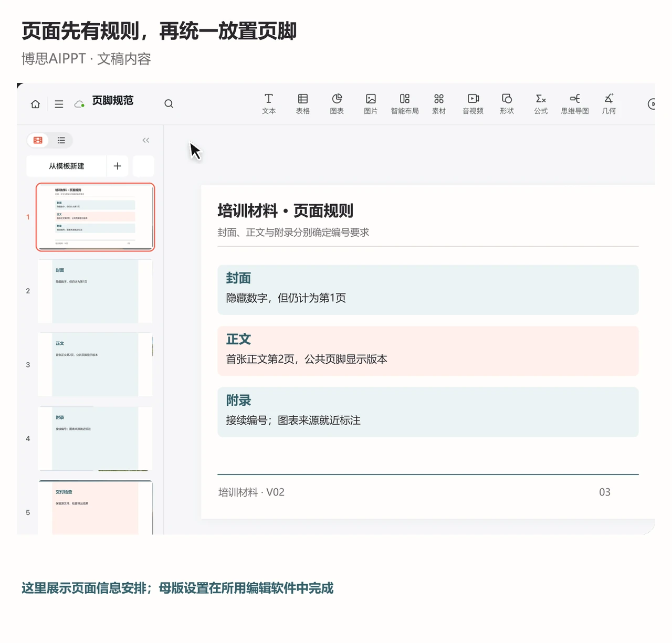
Task: Click the footer text 培训材料 · V02
Action: click(x=251, y=492)
